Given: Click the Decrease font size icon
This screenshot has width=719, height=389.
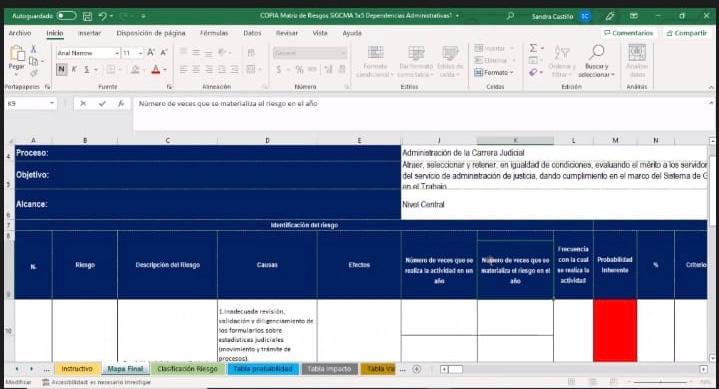Looking at the screenshot, I should point(164,53).
